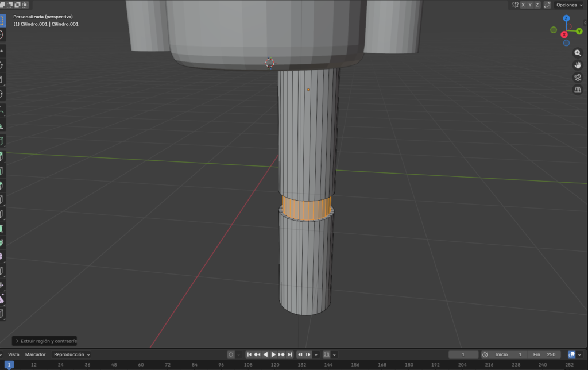Toggle auto keying record button

click(231, 354)
